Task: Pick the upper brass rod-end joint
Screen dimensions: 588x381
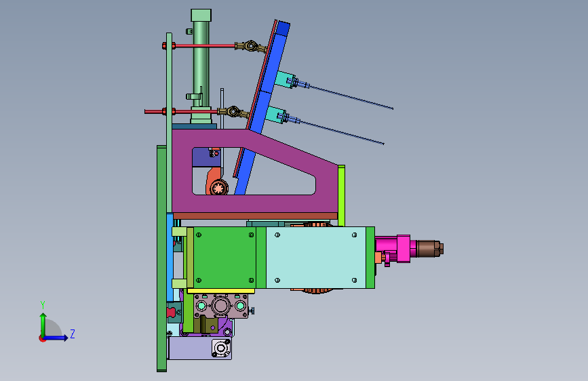Action: tap(250, 46)
